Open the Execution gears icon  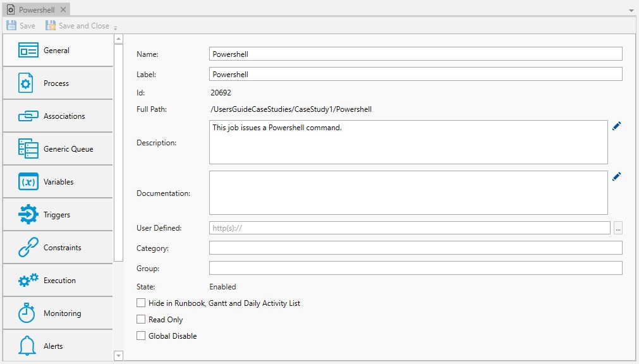(28, 281)
